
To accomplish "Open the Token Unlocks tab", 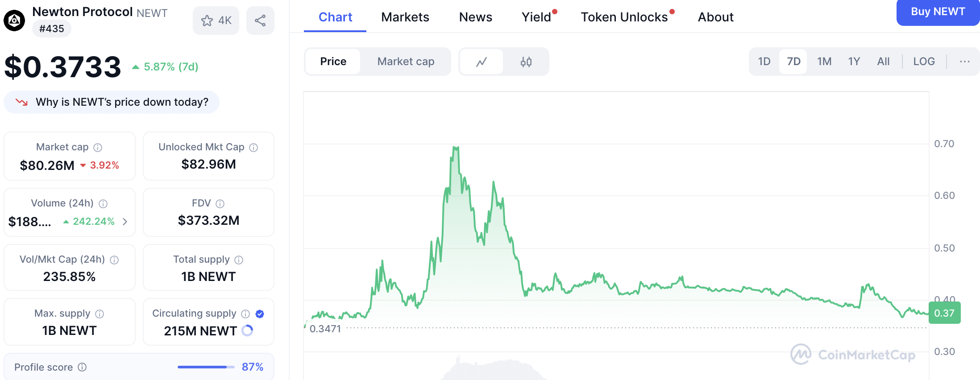I will (623, 17).
